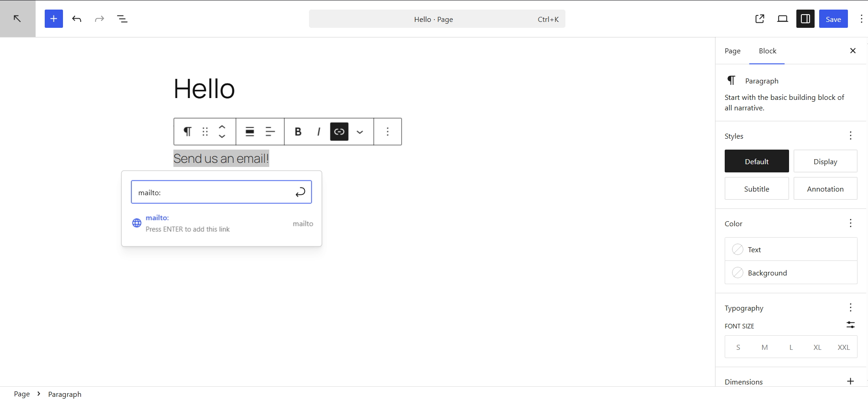Undo the last change
868x400 pixels.
[x=77, y=19]
